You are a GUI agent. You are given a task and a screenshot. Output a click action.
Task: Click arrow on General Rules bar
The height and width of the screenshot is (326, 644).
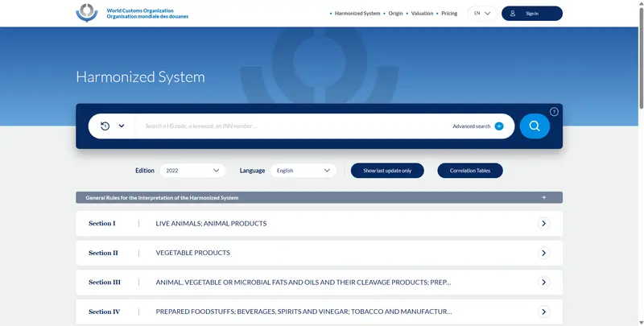[543, 197]
